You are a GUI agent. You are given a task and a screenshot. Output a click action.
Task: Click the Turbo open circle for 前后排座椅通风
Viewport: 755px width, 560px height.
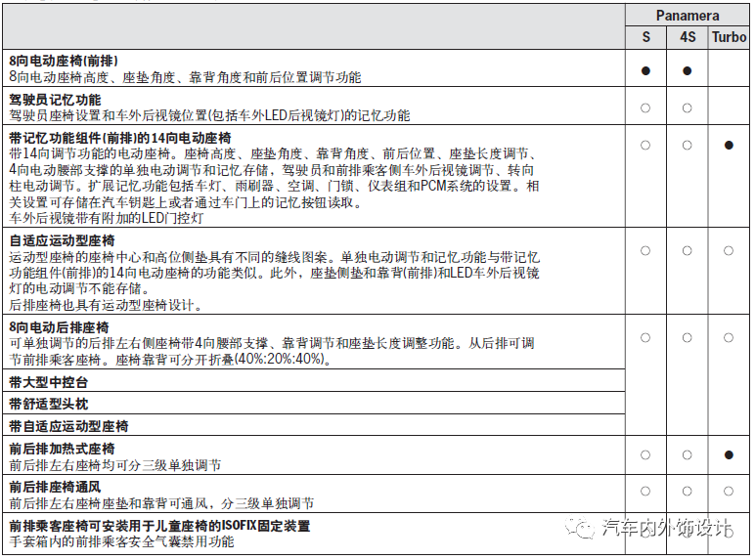pyautogui.click(x=729, y=492)
